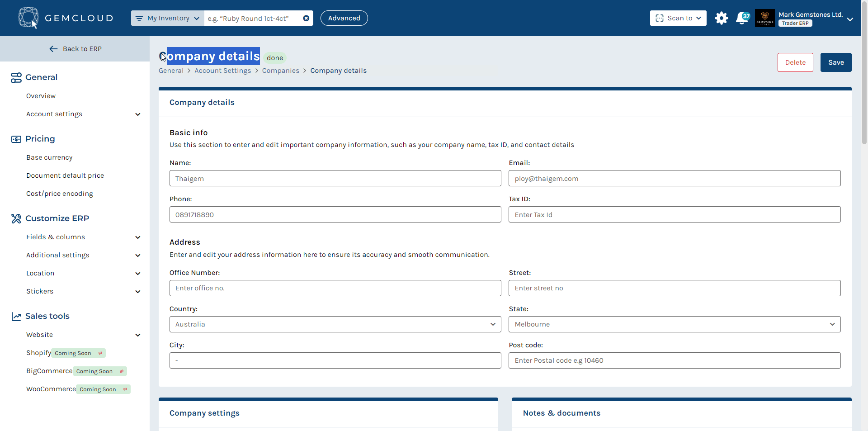Select WooCommerce in Sales tools
The height and width of the screenshot is (431, 868).
coord(51,389)
